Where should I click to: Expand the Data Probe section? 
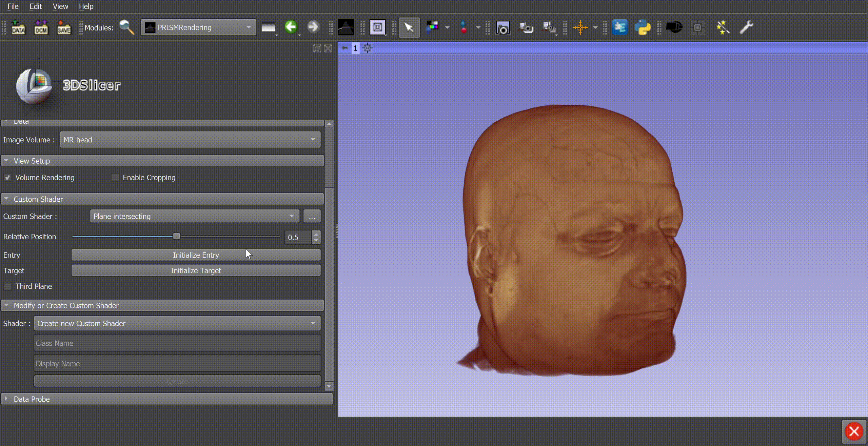tap(31, 399)
